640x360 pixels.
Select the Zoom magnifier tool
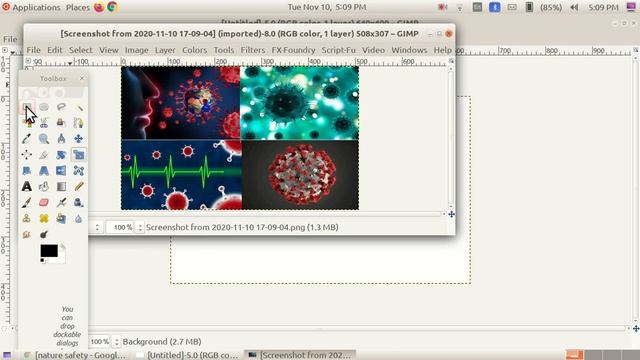tap(44, 139)
